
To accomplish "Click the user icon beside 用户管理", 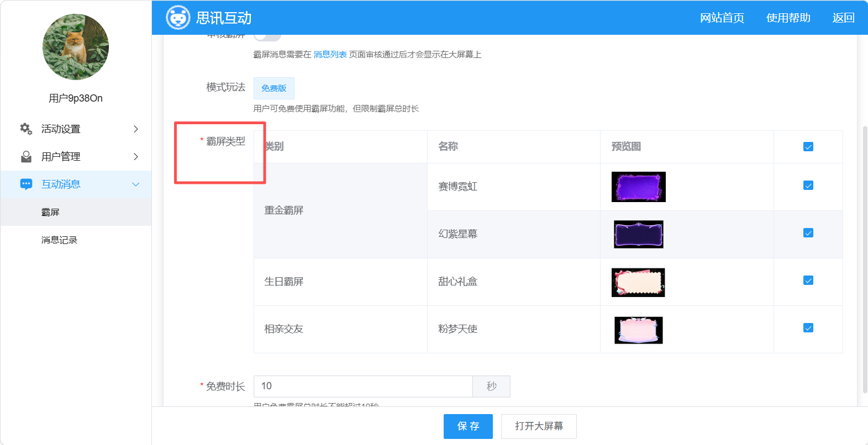I will (x=26, y=157).
